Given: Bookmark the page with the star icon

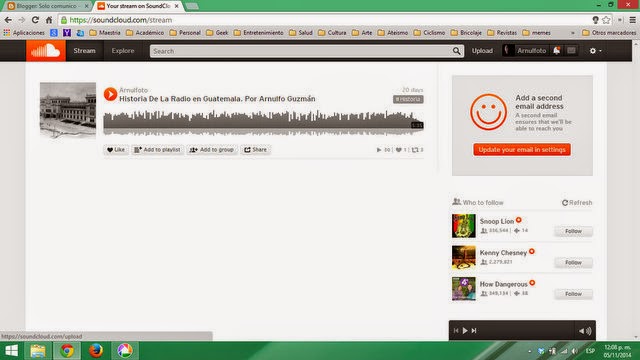Looking at the screenshot, I should 606,20.
